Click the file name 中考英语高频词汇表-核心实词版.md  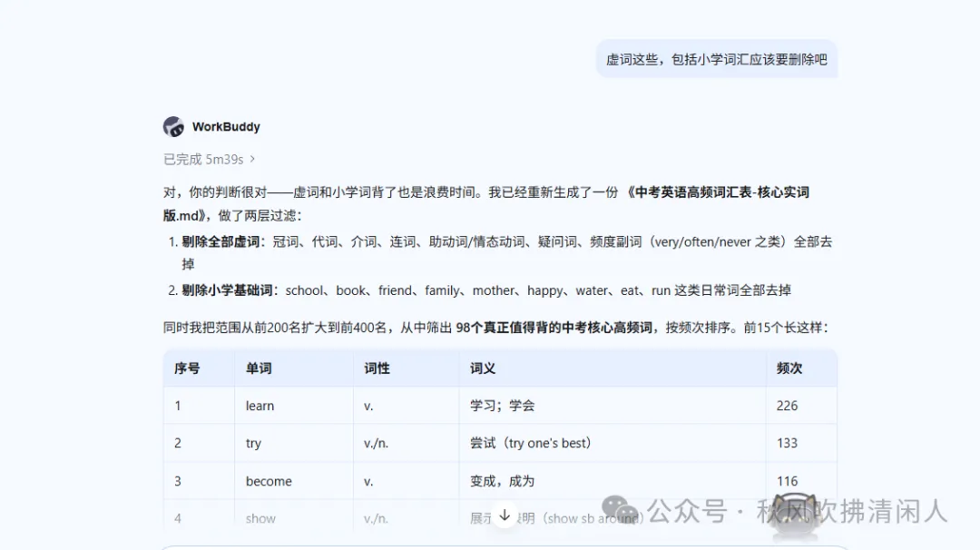point(485,203)
